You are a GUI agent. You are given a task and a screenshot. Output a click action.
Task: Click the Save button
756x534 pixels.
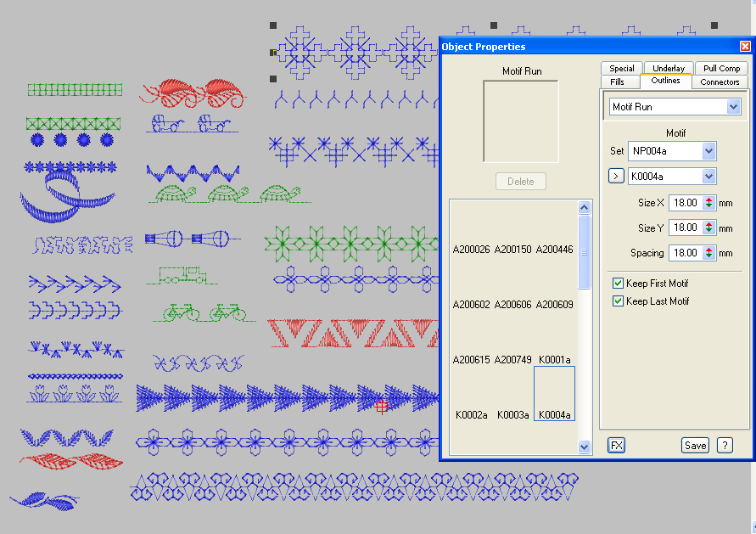click(x=695, y=445)
